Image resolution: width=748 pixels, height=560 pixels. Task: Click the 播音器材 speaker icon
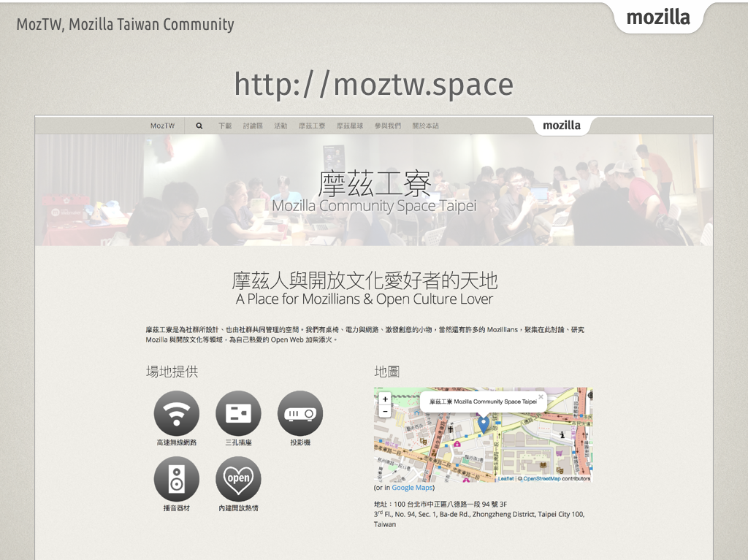click(x=175, y=478)
